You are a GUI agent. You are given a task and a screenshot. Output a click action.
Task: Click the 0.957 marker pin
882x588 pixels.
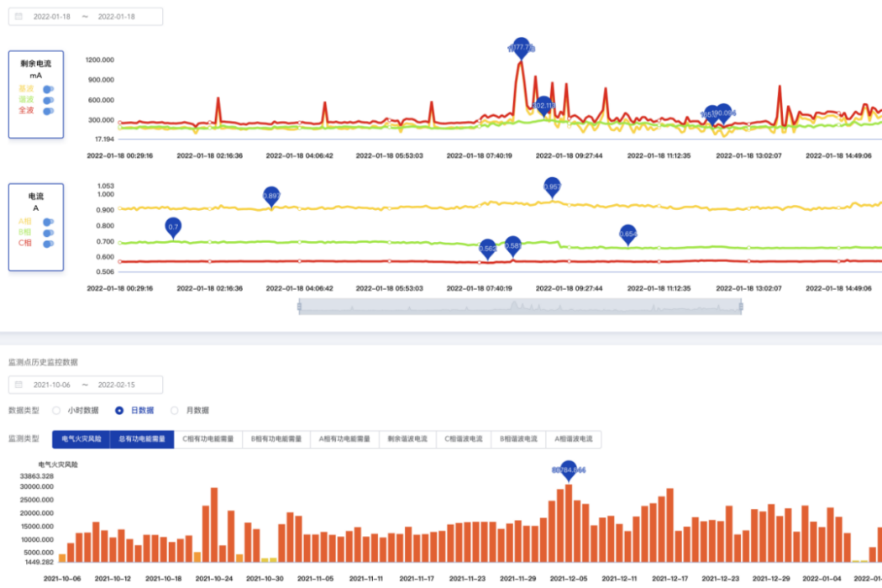553,188
